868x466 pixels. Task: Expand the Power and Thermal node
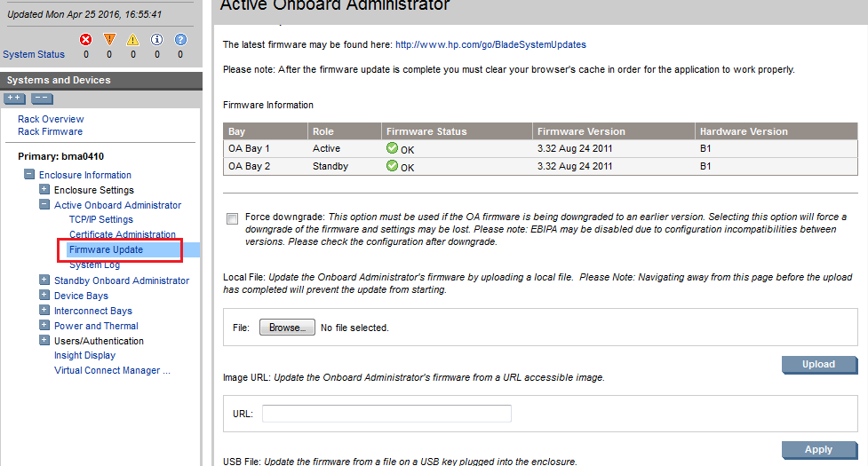point(44,325)
